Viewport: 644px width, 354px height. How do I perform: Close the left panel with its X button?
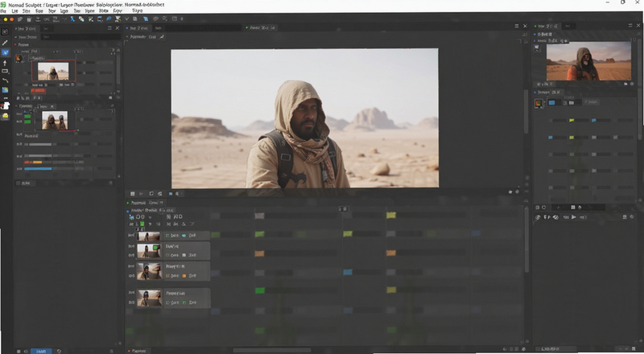coord(117,28)
